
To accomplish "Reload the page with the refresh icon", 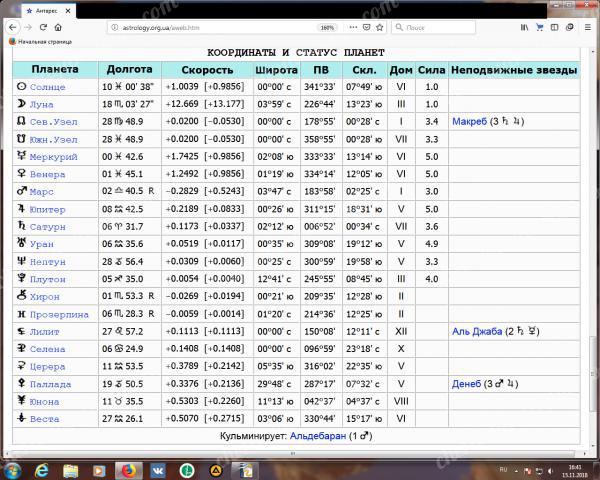I will click(43, 27).
